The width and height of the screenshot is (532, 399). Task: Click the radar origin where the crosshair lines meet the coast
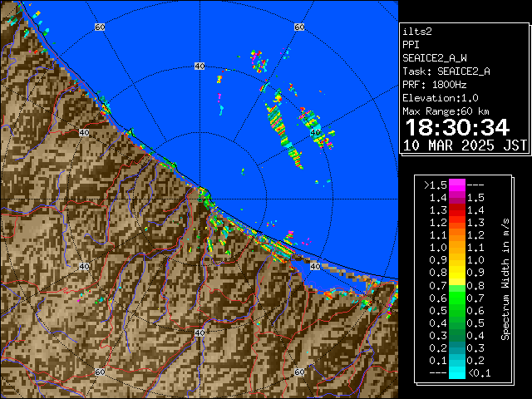tap(199, 199)
